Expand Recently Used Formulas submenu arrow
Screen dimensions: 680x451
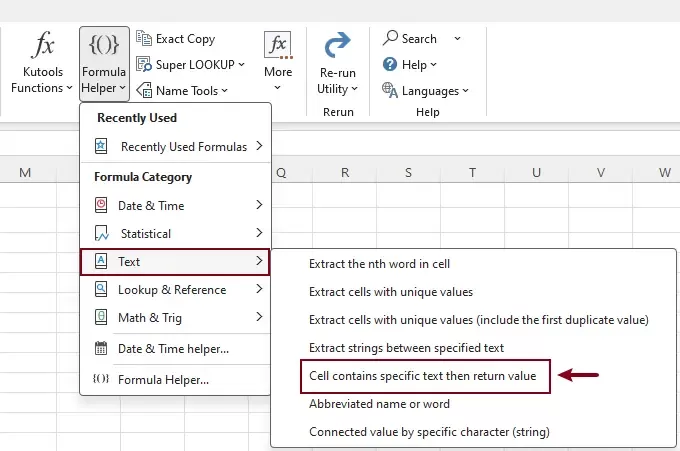point(259,146)
